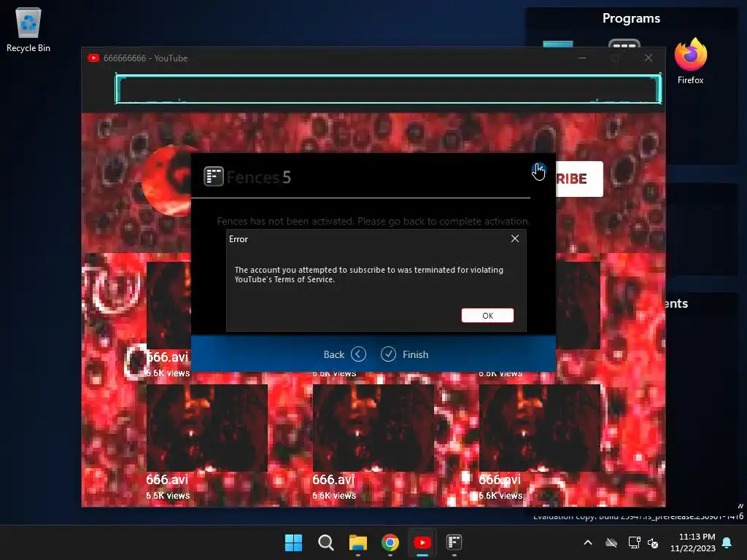Click the network display tray icon
This screenshot has height=560, width=747.
click(634, 542)
